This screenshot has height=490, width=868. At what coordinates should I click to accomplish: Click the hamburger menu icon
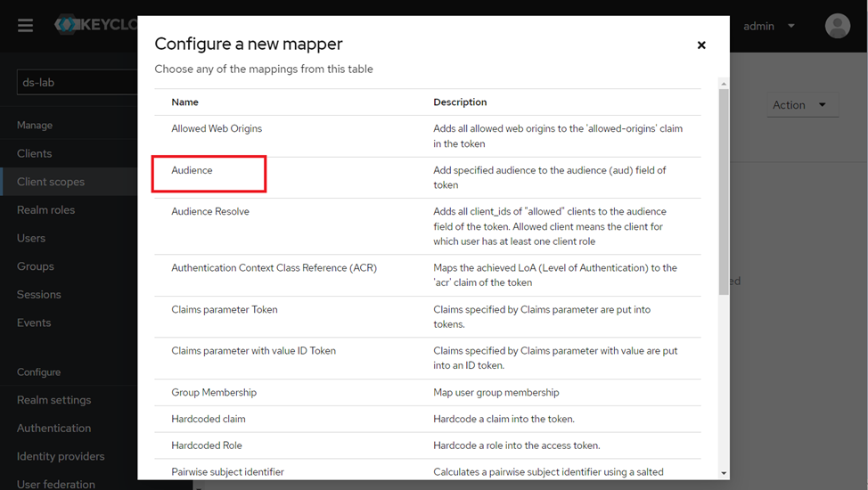[26, 25]
